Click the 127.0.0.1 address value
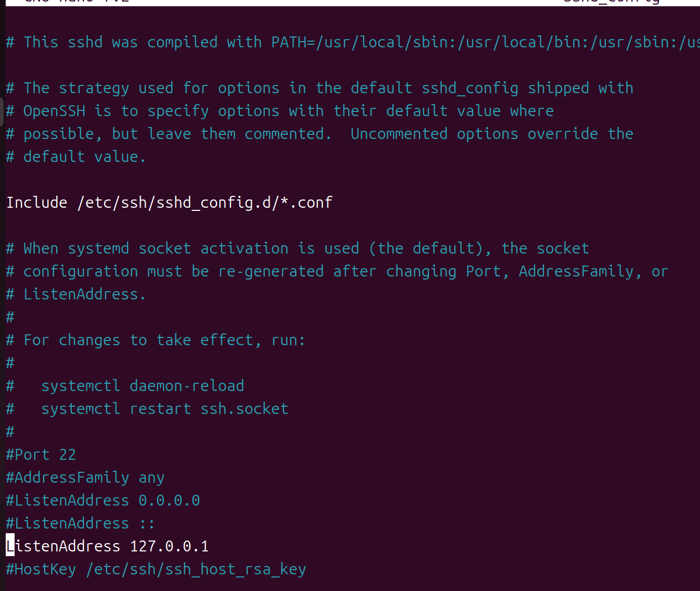This screenshot has height=591, width=700. tap(169, 546)
